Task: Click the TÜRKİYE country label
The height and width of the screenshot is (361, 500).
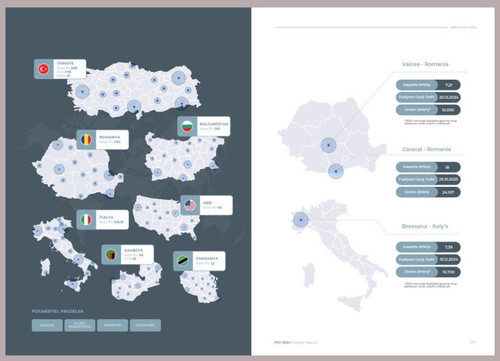Action: (65, 63)
